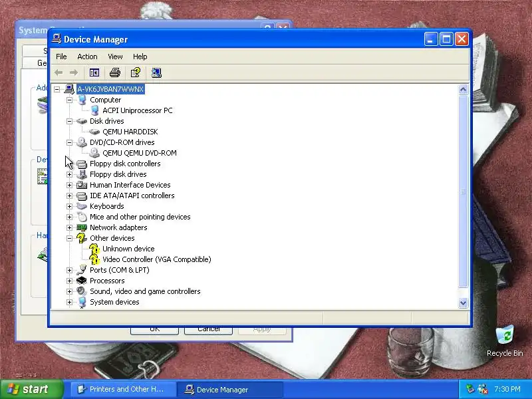Viewport: 532px width, 399px height.
Task: Click the Windows start button
Action: [31, 389]
